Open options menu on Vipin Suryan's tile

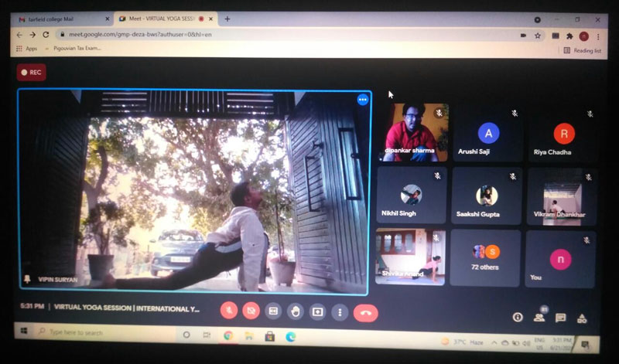tap(362, 100)
